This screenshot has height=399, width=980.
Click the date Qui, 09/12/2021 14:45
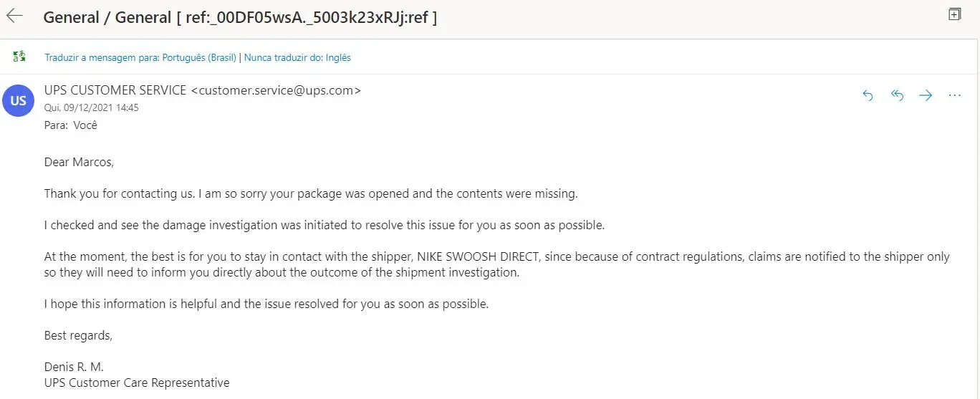click(x=92, y=107)
